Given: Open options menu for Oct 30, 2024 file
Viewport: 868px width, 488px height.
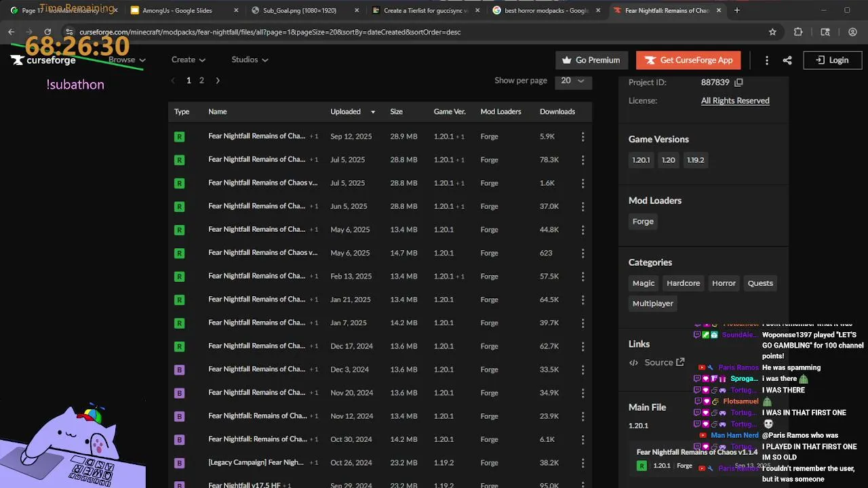Looking at the screenshot, I should (x=583, y=439).
